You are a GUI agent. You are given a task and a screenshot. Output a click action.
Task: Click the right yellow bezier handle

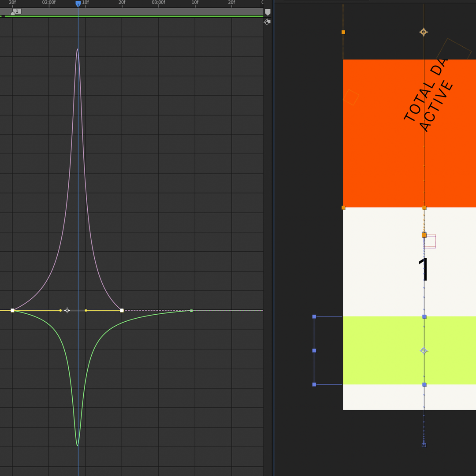[x=86, y=310]
